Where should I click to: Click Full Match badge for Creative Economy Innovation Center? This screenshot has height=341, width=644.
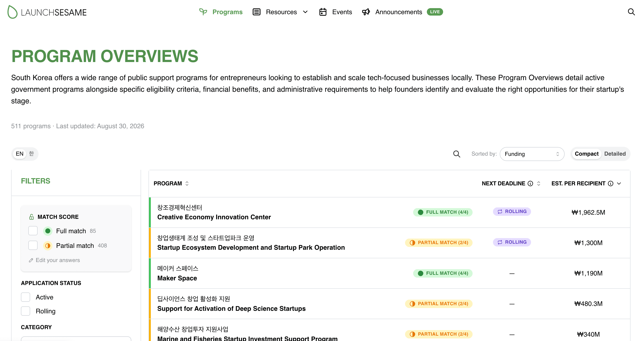click(442, 212)
